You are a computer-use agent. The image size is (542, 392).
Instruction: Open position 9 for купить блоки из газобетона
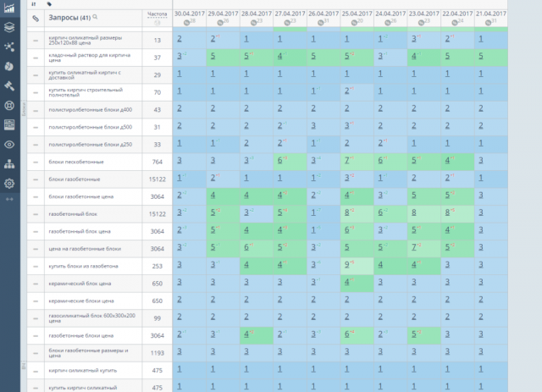pyautogui.click(x=347, y=265)
